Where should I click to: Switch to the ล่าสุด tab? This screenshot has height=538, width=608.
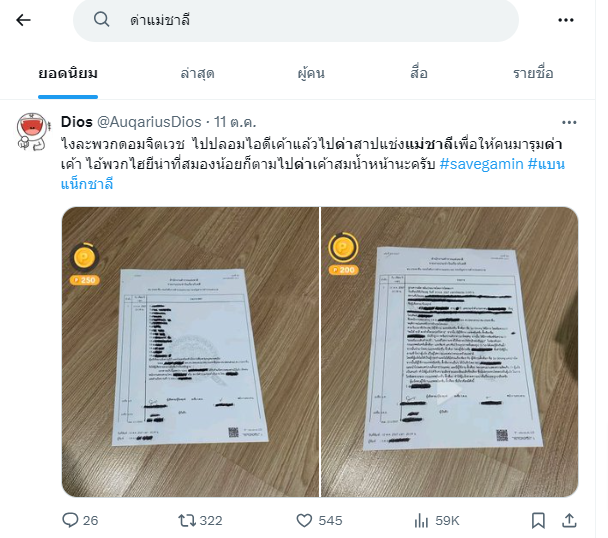pos(197,73)
